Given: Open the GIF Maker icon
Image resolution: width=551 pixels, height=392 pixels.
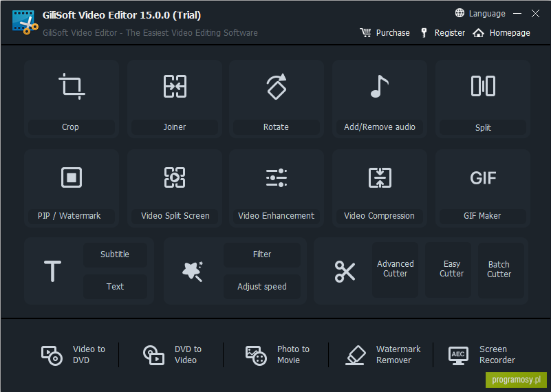Looking at the screenshot, I should (x=483, y=177).
